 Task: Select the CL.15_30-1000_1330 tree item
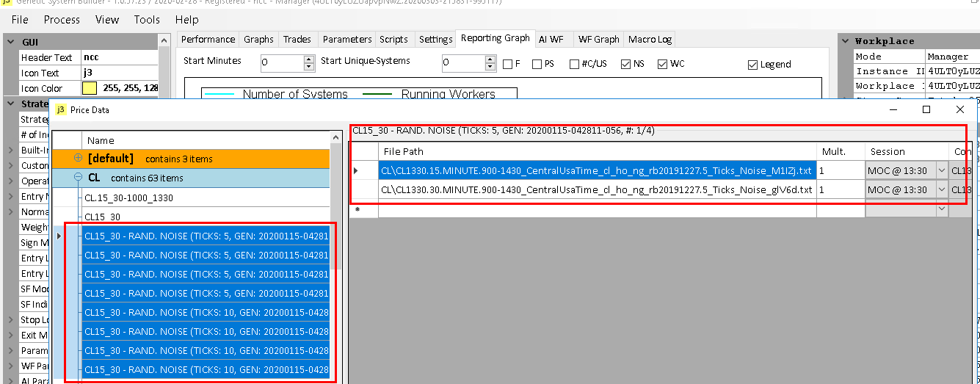point(128,198)
